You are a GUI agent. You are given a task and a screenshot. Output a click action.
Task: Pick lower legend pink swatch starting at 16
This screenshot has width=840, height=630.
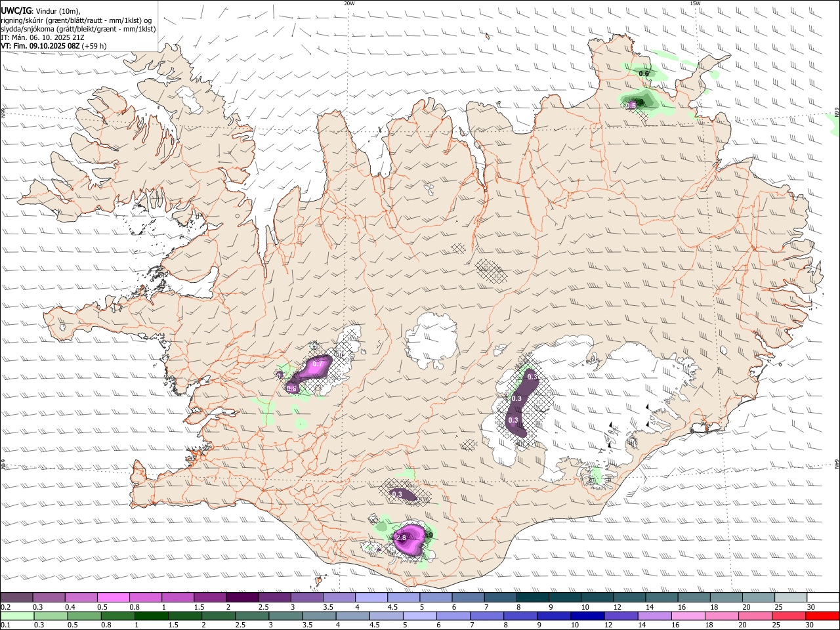point(687,616)
